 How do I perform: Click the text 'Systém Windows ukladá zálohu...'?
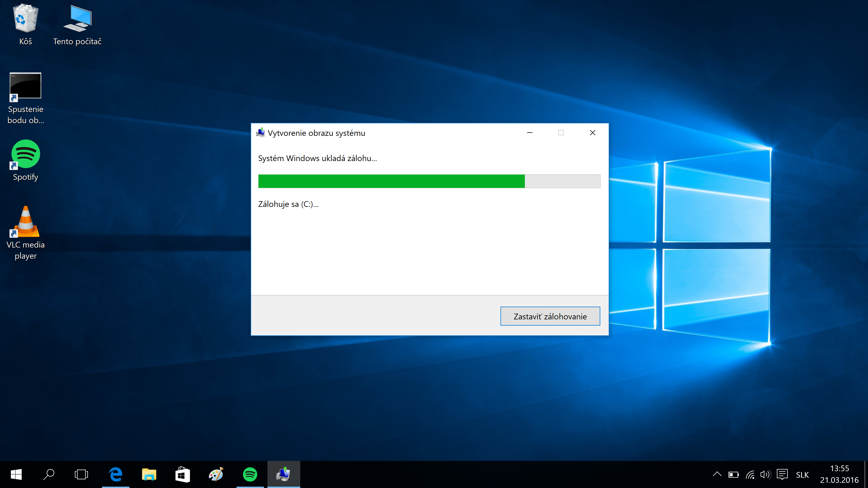(317, 158)
